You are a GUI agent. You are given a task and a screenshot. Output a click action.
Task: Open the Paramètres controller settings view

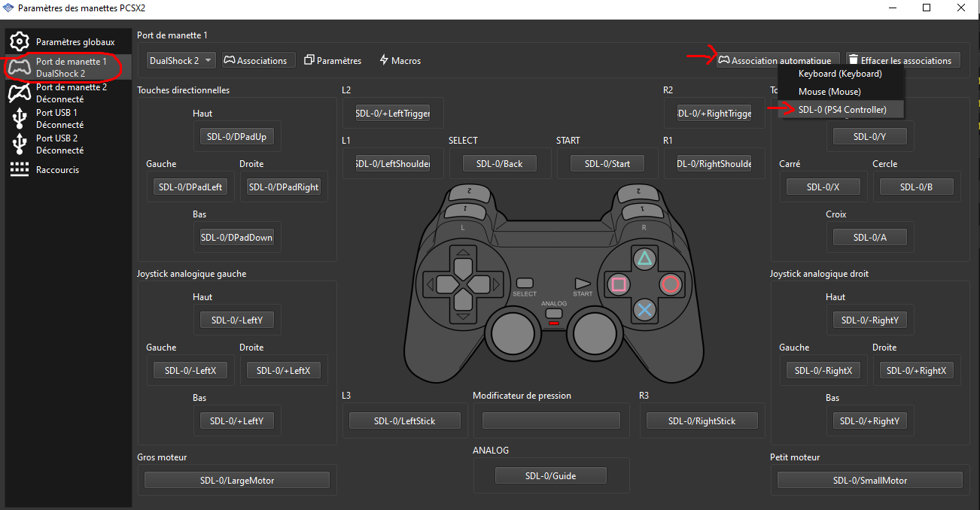coord(333,60)
